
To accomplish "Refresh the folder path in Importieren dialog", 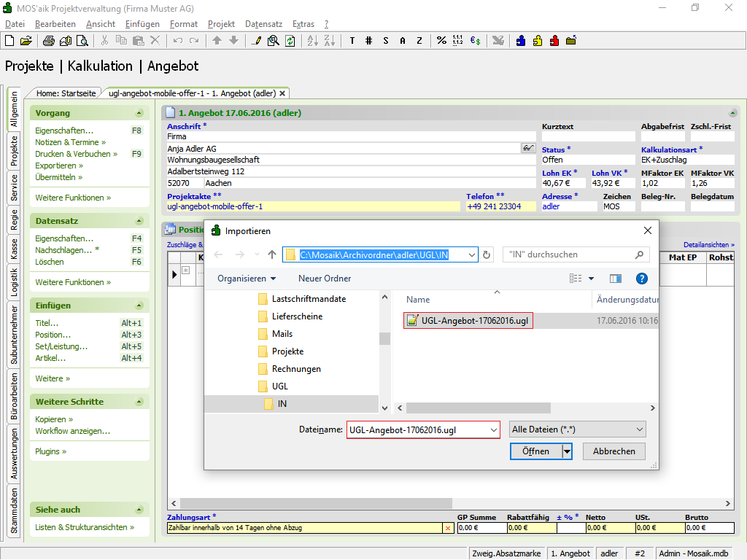I will click(487, 254).
